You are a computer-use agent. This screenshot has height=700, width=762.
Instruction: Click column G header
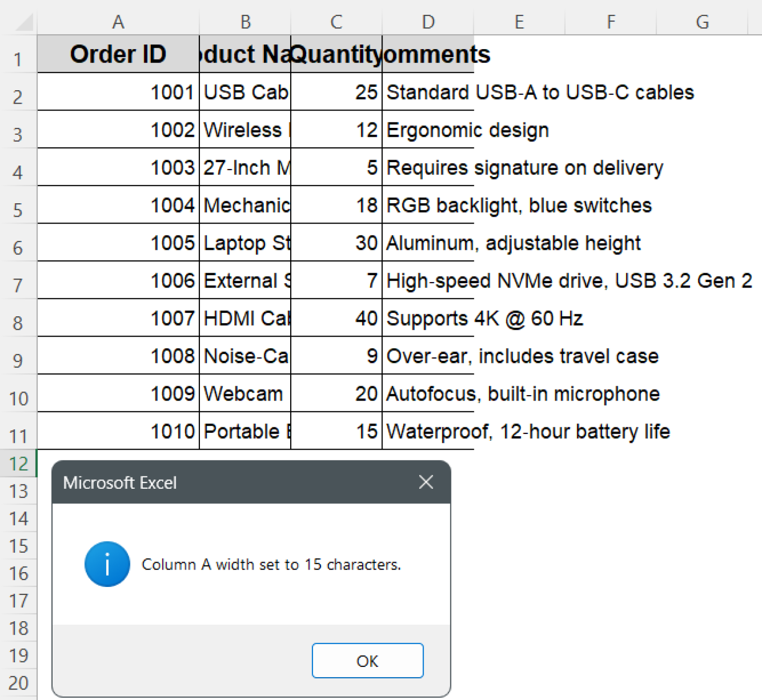[701, 22]
